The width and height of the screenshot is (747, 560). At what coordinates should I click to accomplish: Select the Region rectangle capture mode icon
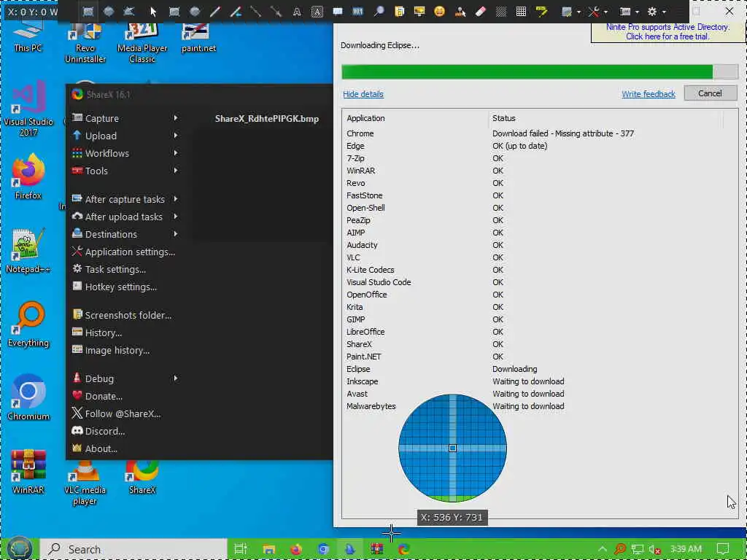(88, 12)
